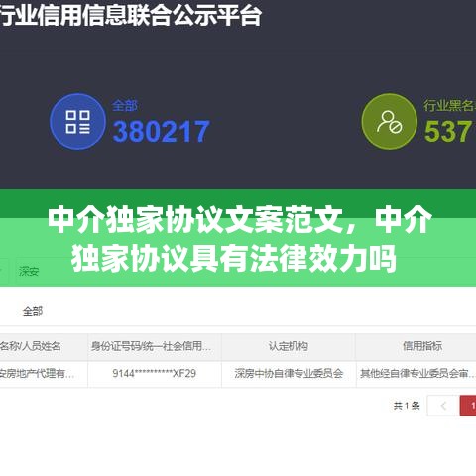Click the 行业信用信息联合公示平台 title
Viewport: 476px width, 476px height.
point(131,15)
